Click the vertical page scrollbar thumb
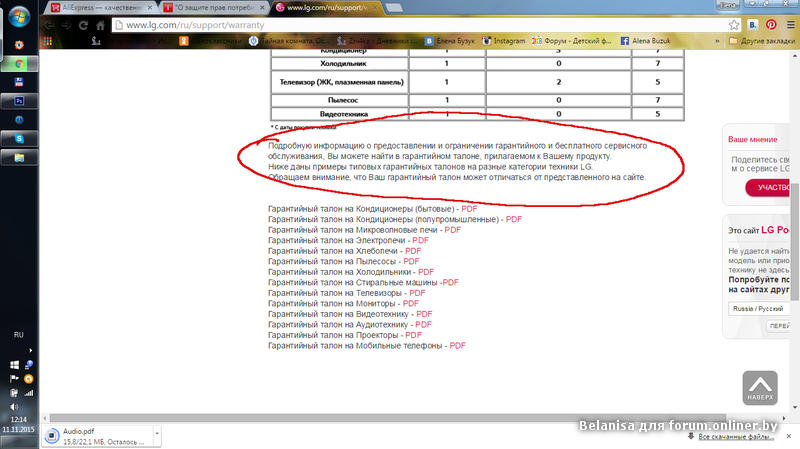 [x=795, y=241]
